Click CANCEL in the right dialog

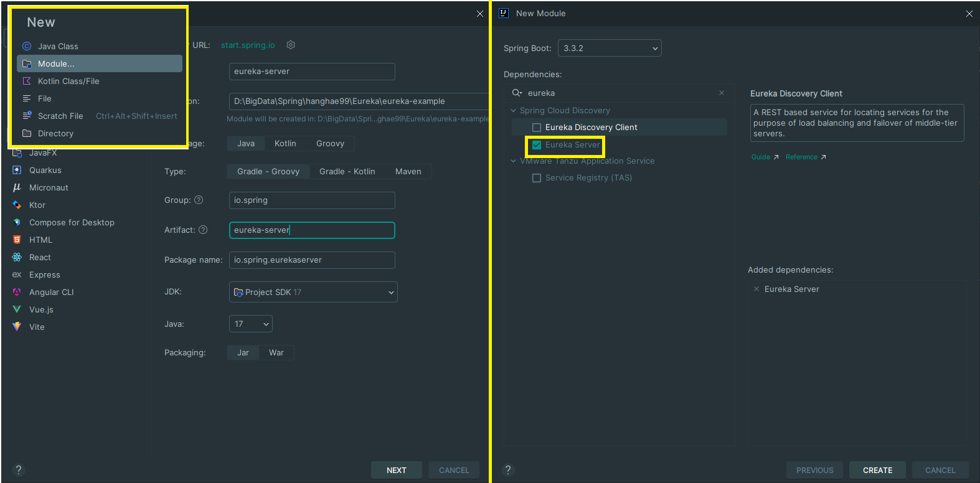click(x=940, y=470)
